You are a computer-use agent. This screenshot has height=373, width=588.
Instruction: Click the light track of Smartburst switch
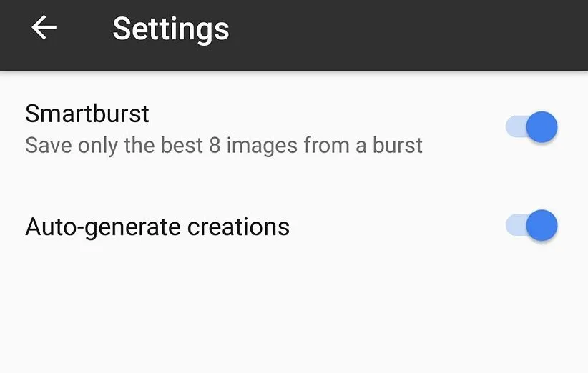[x=514, y=128]
